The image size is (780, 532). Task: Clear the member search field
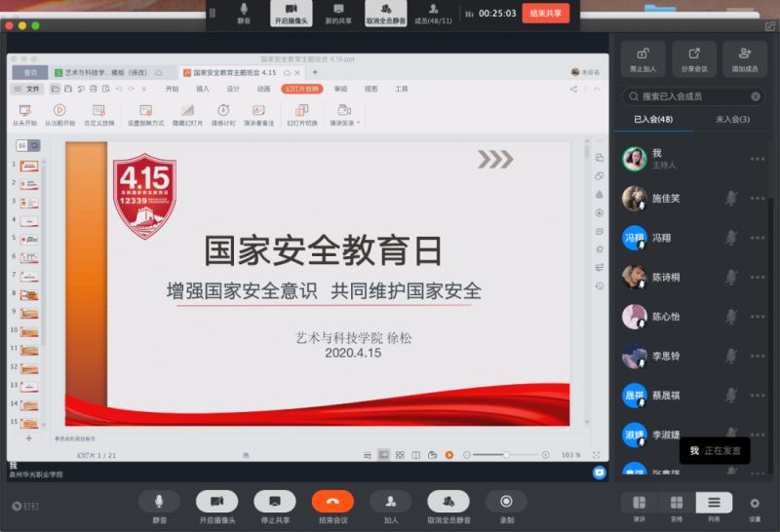(x=756, y=96)
